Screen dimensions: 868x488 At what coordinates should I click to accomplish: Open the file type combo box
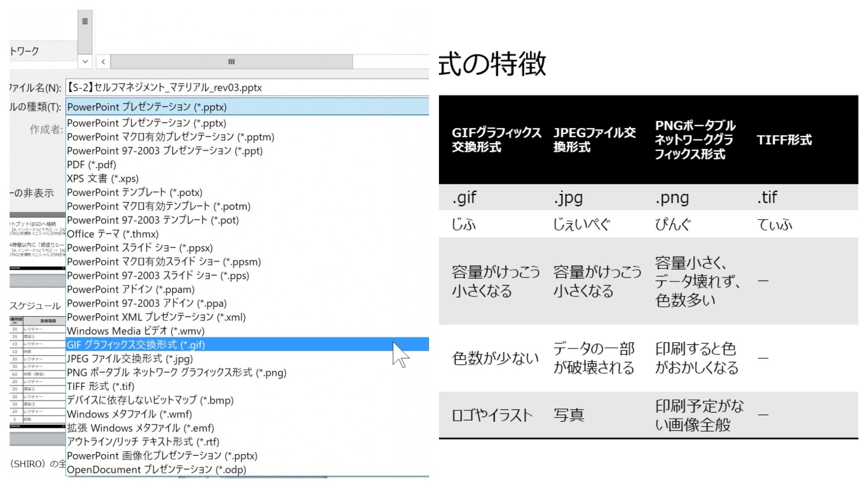pyautogui.click(x=247, y=107)
